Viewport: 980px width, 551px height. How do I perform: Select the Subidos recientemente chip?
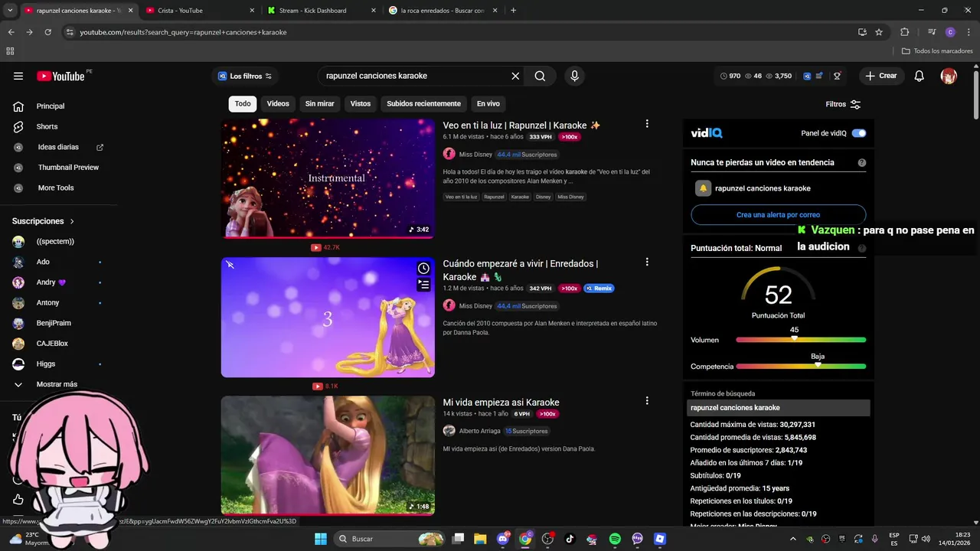click(423, 104)
